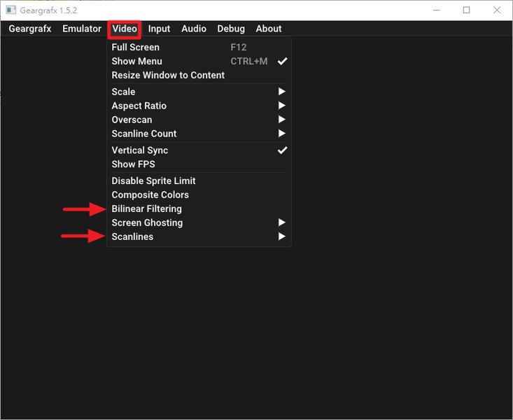Image resolution: width=513 pixels, height=420 pixels.
Task: Open the Audio menu
Action: point(194,29)
